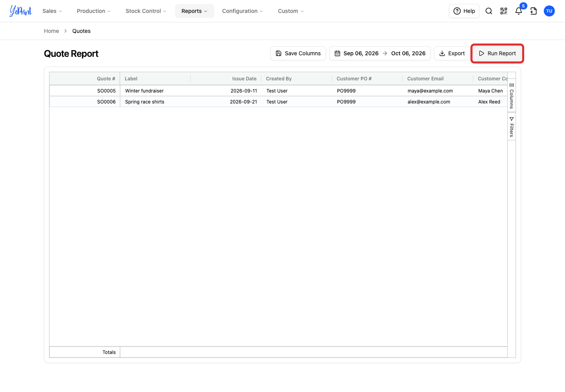Click the Quotes breadcrumb
Image resolution: width=565 pixels, height=392 pixels.
[81, 31]
